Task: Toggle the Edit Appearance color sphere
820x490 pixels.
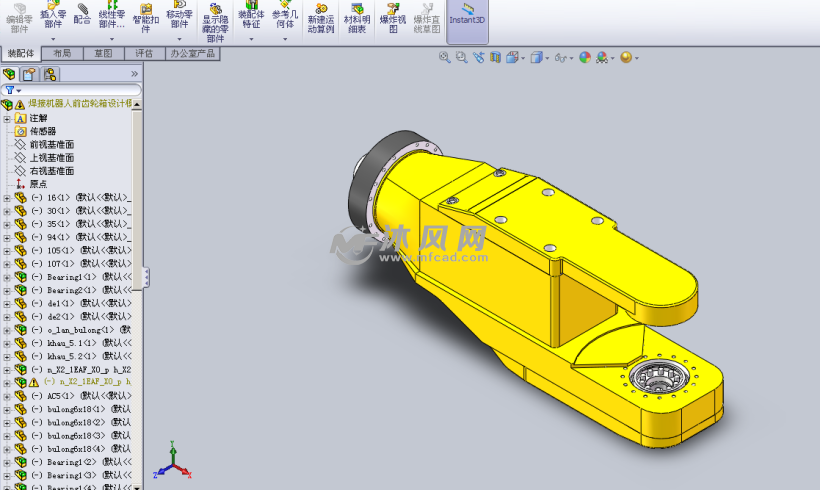Action: pos(585,58)
